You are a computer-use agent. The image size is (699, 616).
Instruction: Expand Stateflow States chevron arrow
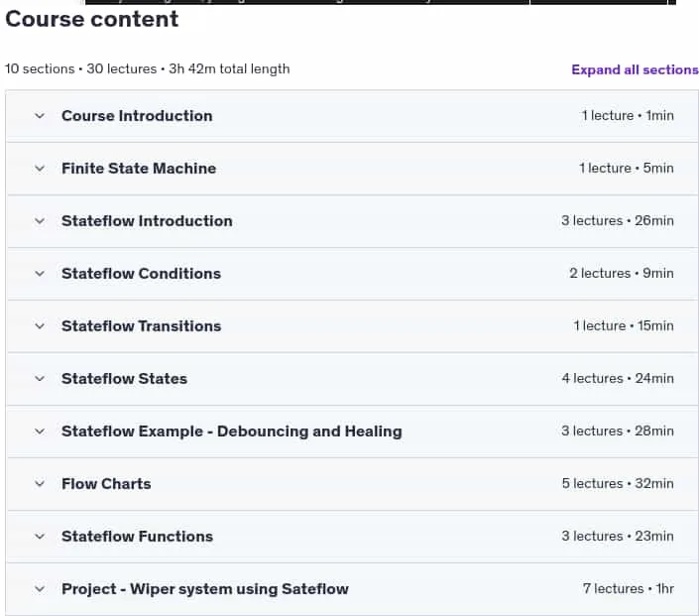[x=40, y=379]
